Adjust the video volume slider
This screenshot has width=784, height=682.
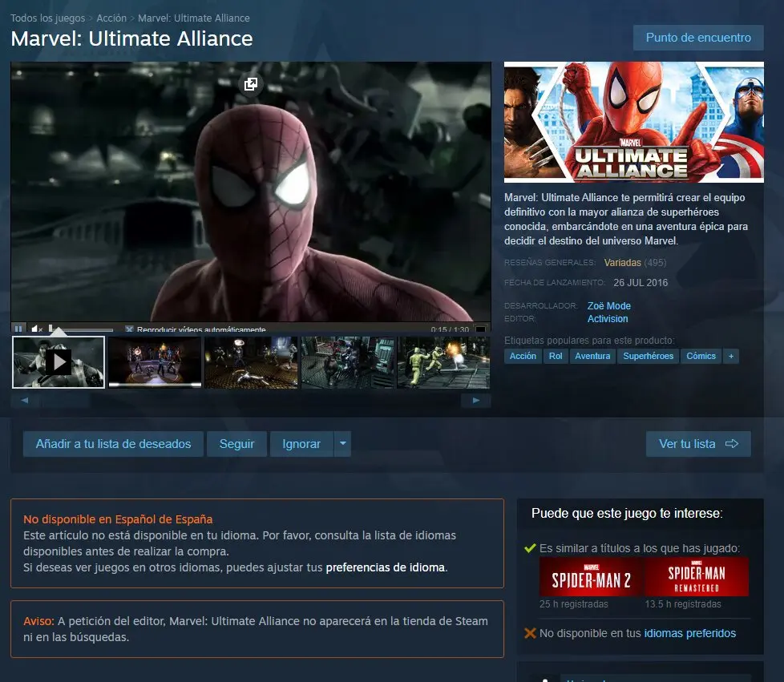(81, 329)
